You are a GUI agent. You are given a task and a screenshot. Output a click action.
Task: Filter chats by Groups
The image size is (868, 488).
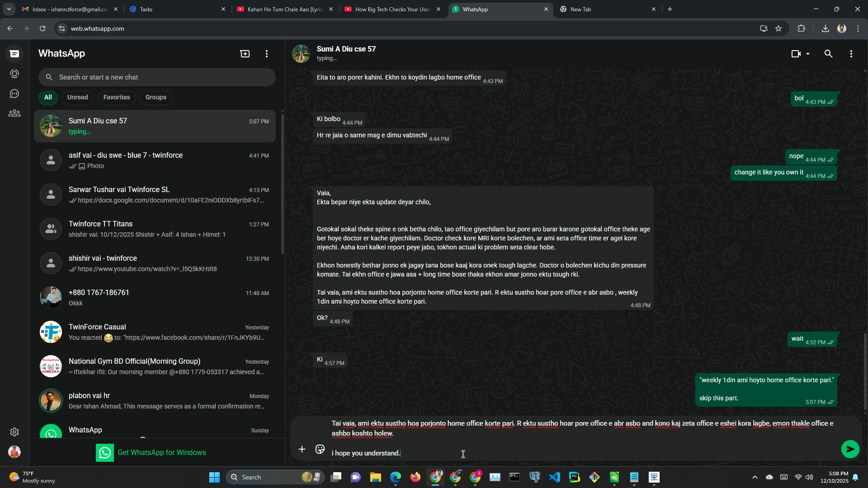pos(156,97)
